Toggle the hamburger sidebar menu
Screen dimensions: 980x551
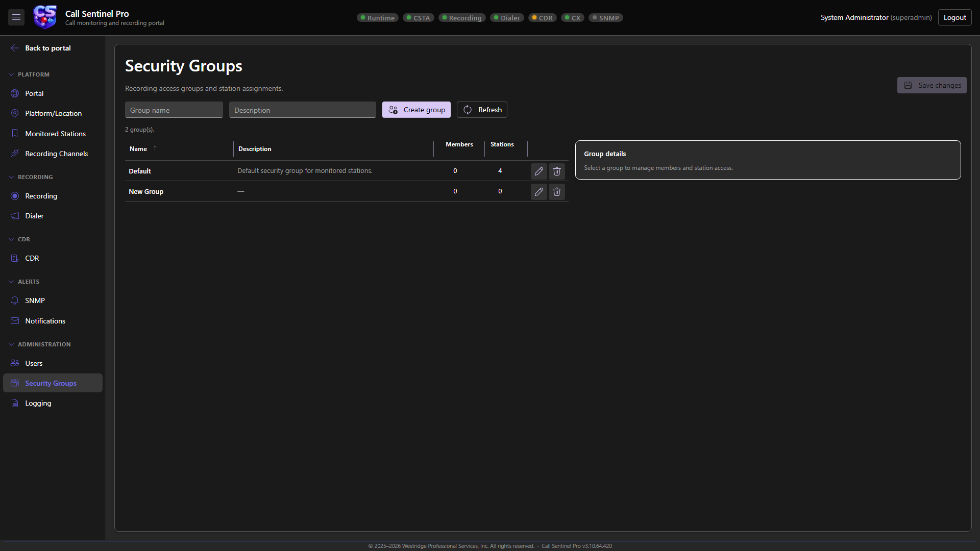click(16, 17)
